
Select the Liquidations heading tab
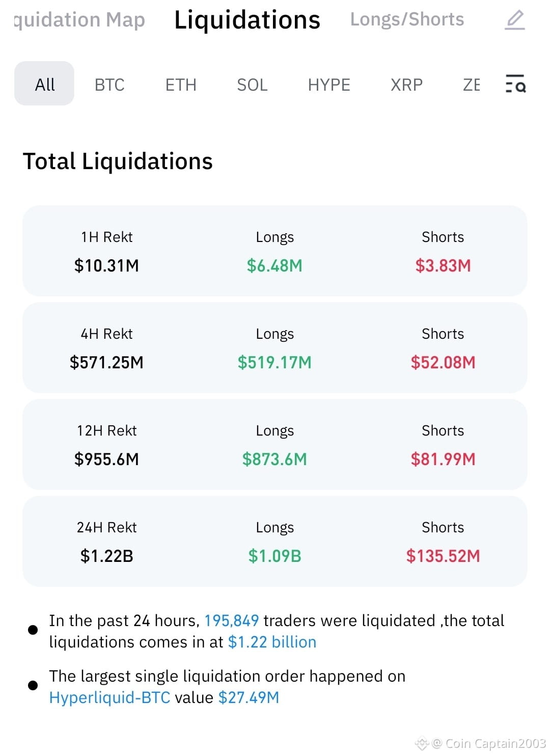coord(247,20)
